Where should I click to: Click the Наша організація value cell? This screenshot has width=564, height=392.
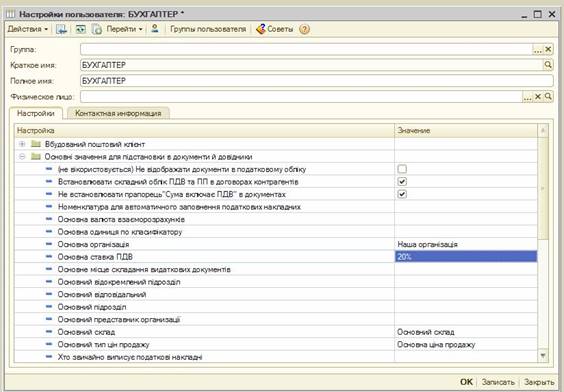(x=466, y=244)
